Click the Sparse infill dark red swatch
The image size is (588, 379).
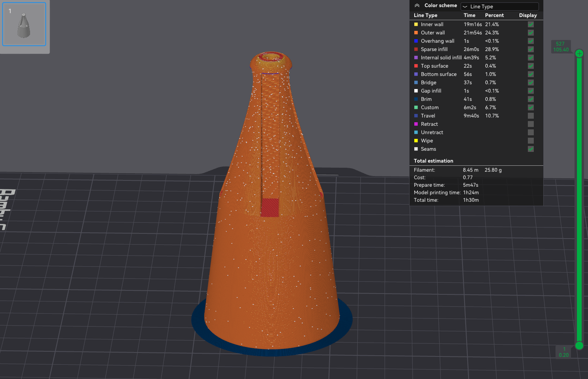coord(416,49)
